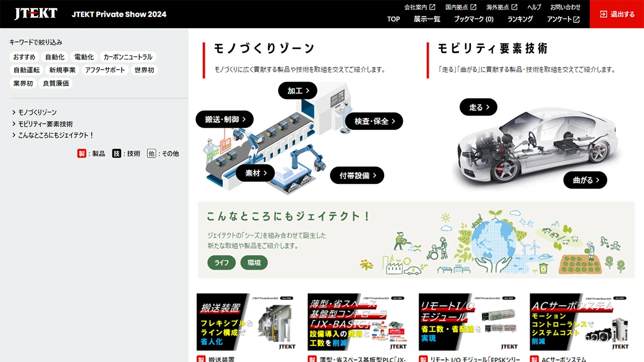Toggle the 良質廉価 keyword filter
644x362 pixels.
pos(56,83)
